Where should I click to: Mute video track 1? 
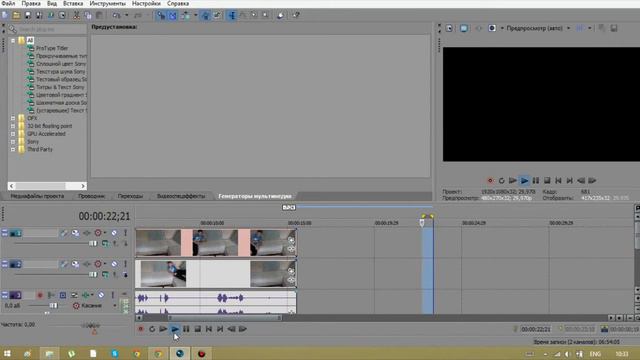114,233
